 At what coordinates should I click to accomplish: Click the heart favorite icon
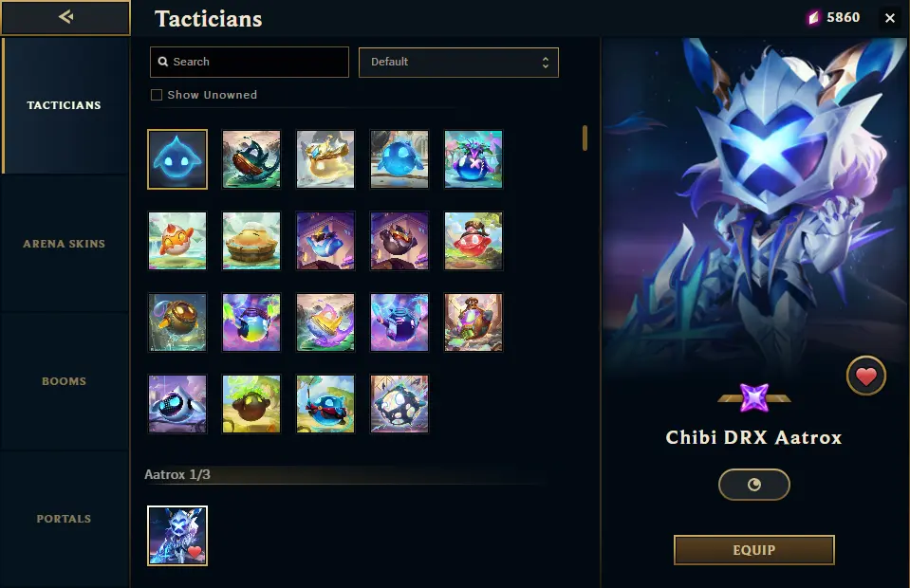point(866,376)
